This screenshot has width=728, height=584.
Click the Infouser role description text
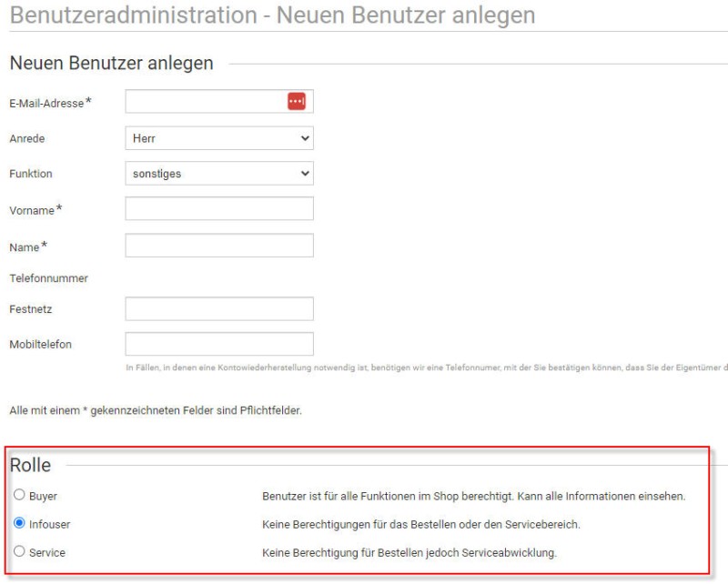(420, 525)
